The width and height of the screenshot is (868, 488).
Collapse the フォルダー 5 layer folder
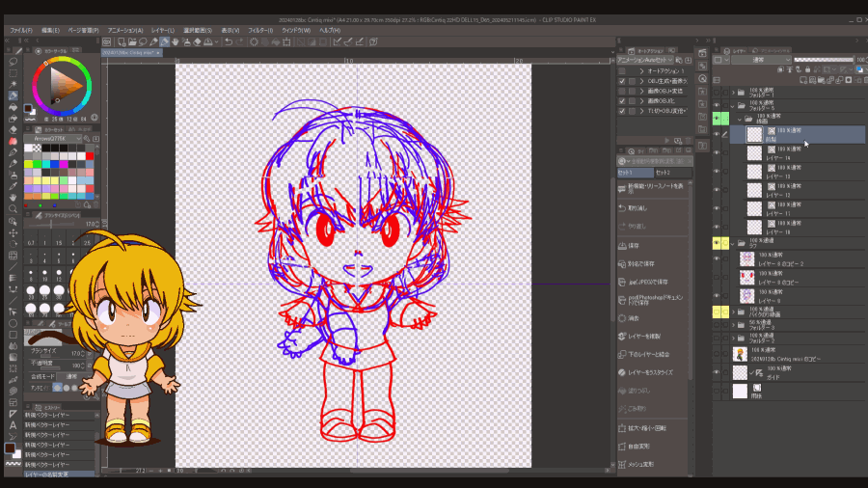point(734,105)
